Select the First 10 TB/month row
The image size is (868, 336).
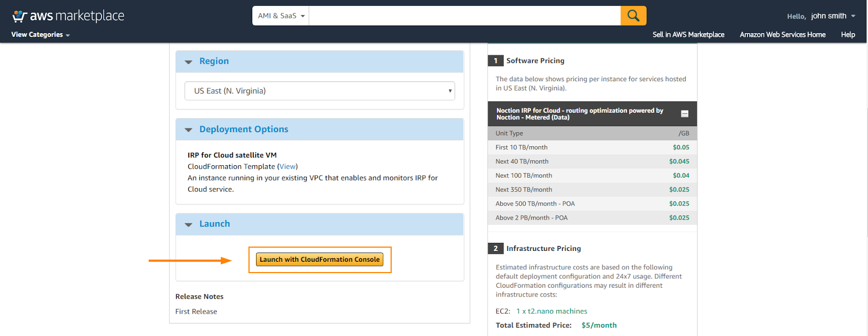[x=592, y=147]
